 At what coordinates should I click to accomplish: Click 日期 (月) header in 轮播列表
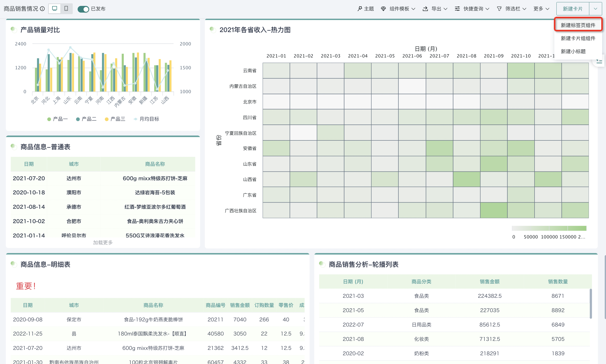point(353,282)
